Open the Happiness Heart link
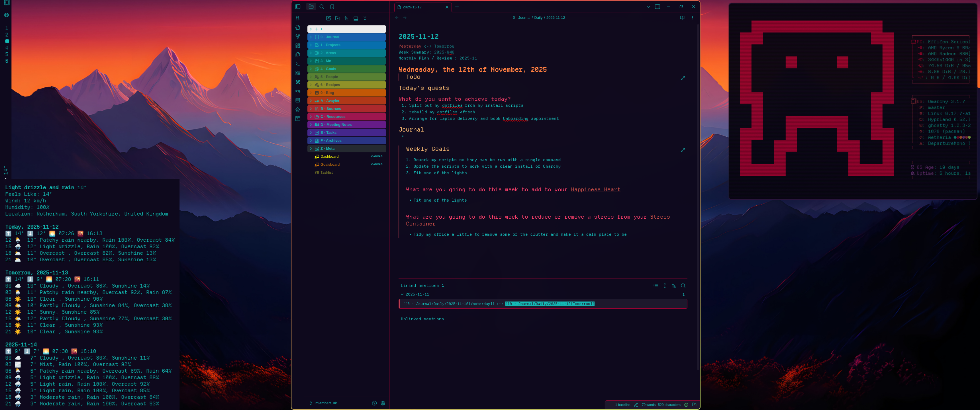Screen dimensions: 980x410 595,189
